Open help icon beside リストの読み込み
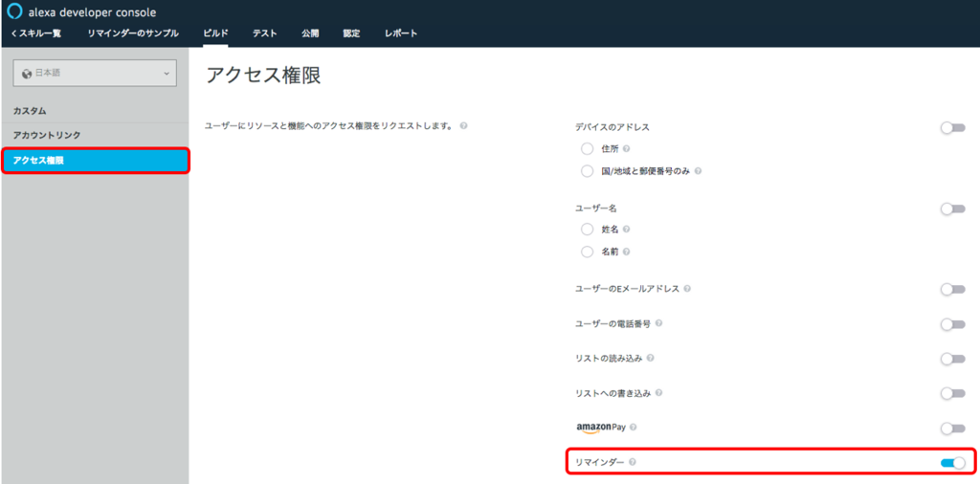Screen dimensions: 980x484 [x=651, y=359]
